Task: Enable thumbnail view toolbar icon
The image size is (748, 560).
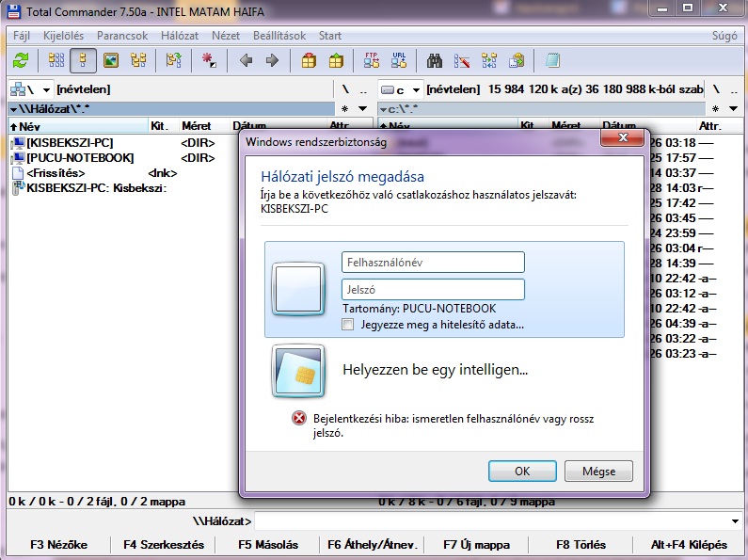Action: click(x=111, y=60)
